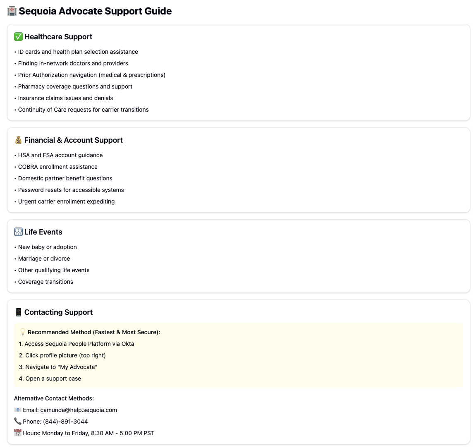This screenshot has height=448, width=476.
Task: Click the Life Events section heading
Action: click(x=43, y=232)
